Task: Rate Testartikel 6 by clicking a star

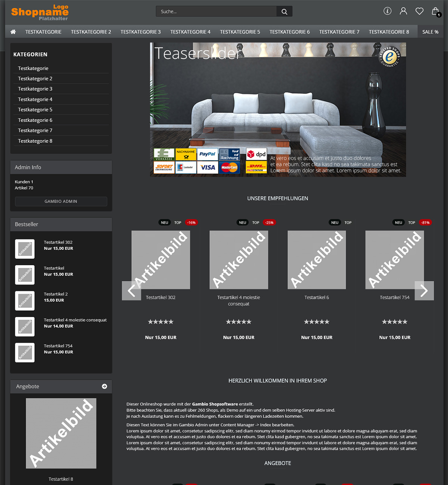Action: 316,321
